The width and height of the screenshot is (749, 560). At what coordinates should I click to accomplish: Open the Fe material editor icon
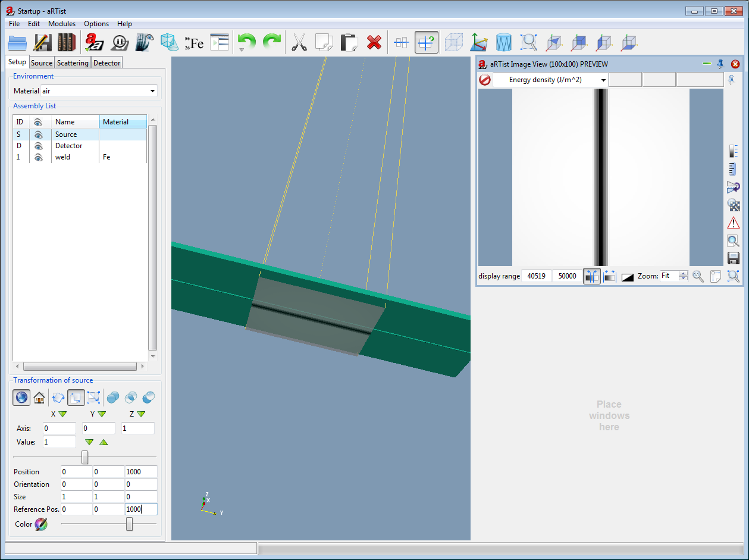194,42
